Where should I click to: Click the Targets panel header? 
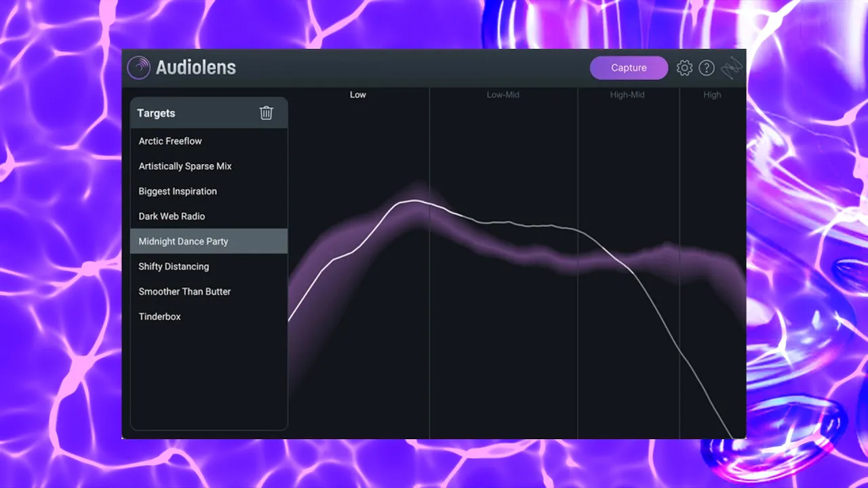209,113
